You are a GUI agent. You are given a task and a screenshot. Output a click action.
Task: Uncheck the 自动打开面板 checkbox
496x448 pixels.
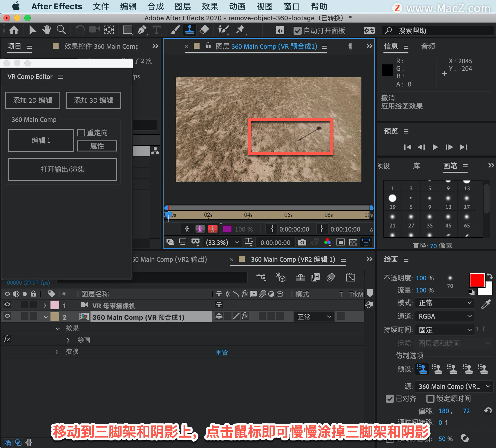click(297, 31)
